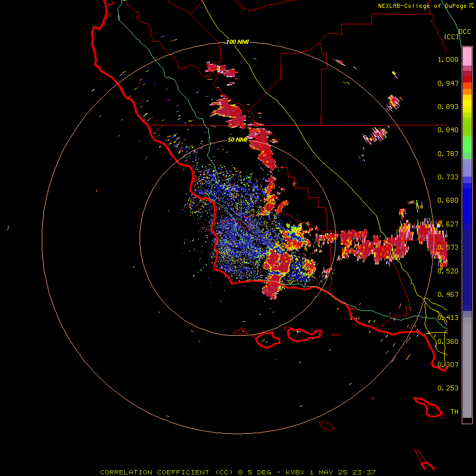476x476 pixels.
Task: Click Santa Cruz Island outline
Action: point(304,334)
